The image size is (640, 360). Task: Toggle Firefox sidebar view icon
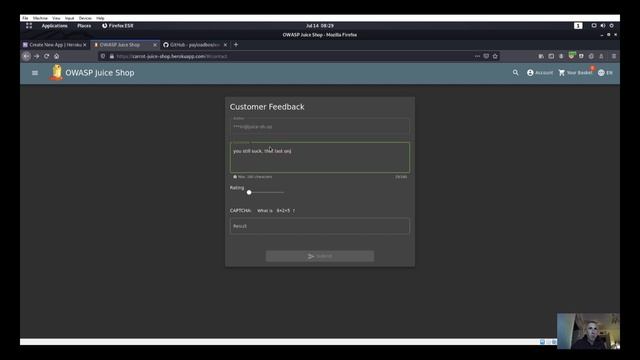551,56
